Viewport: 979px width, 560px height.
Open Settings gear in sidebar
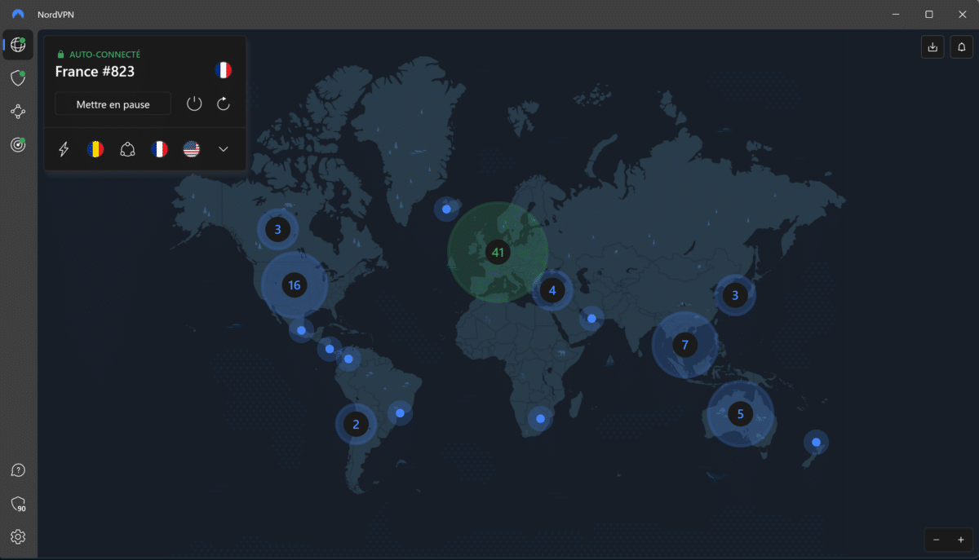18,536
